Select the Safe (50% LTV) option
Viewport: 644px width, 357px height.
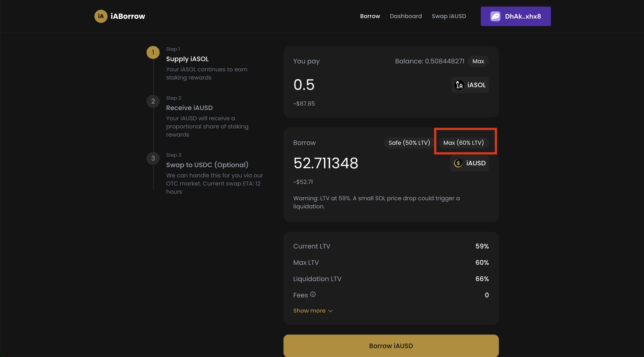coord(409,143)
